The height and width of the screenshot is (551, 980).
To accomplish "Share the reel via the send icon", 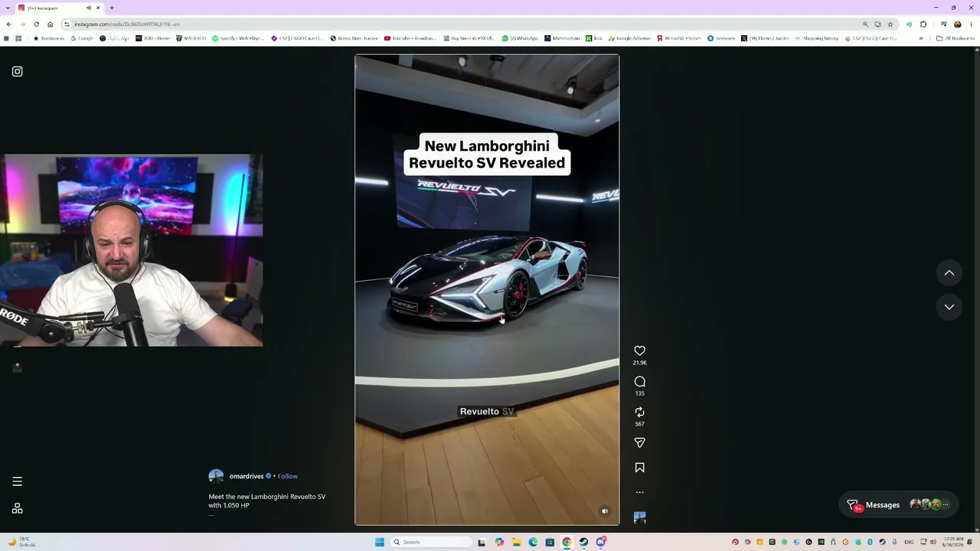I will (x=640, y=443).
